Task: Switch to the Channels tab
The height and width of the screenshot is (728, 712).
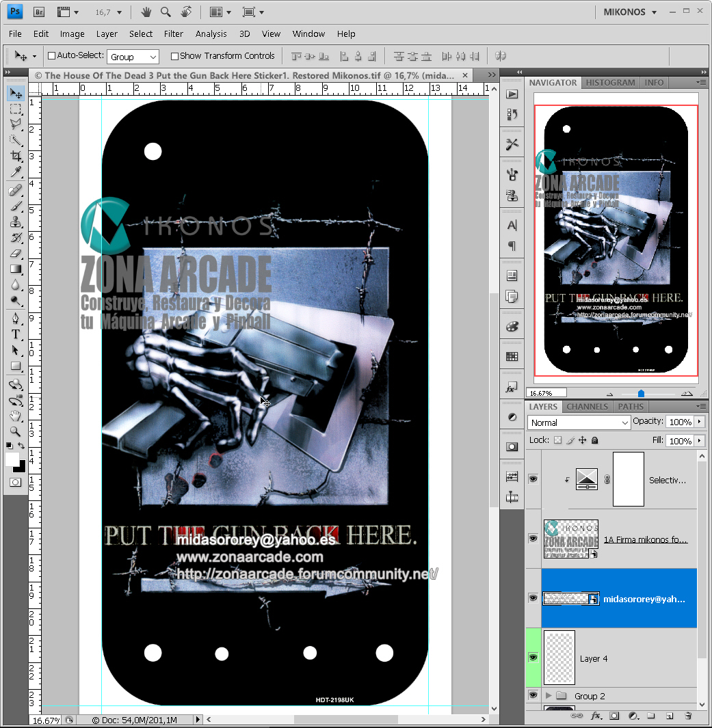Action: (x=587, y=407)
